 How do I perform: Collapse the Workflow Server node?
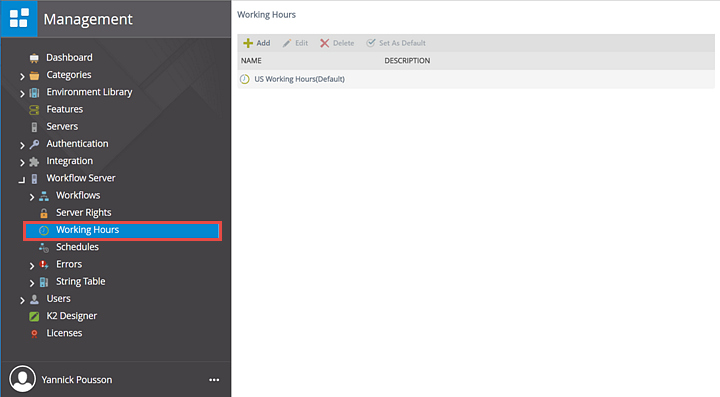click(x=22, y=180)
